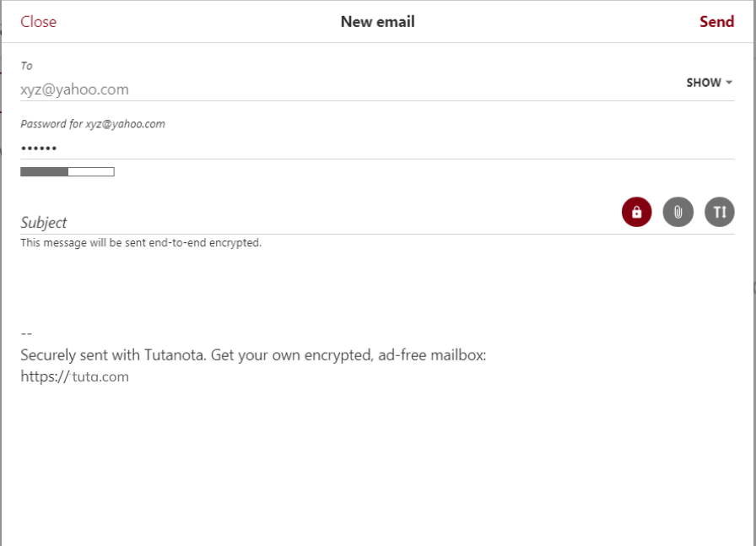Click the password strength meter bar

click(66, 170)
